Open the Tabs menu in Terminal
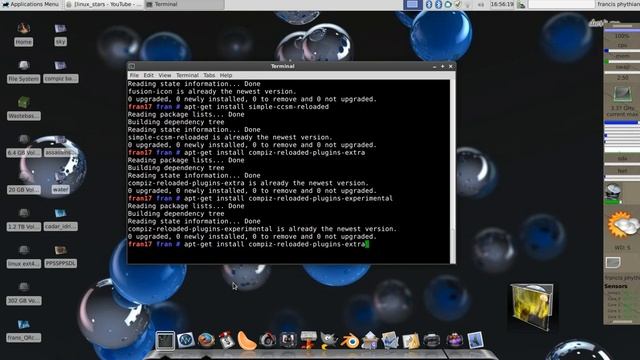 (x=209, y=75)
